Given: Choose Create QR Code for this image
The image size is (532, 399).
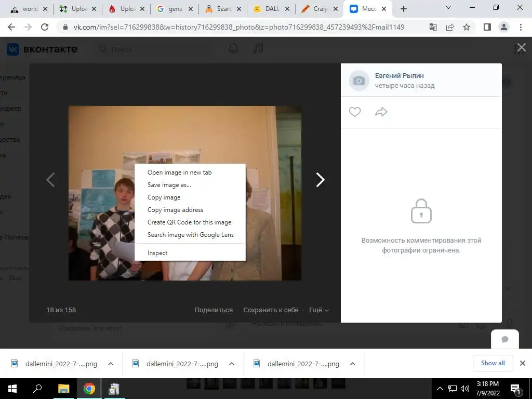Looking at the screenshot, I should pos(190,222).
